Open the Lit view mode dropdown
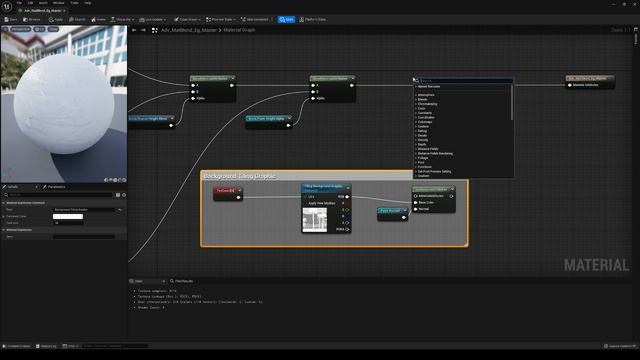The height and width of the screenshot is (360, 640). [x=40, y=29]
